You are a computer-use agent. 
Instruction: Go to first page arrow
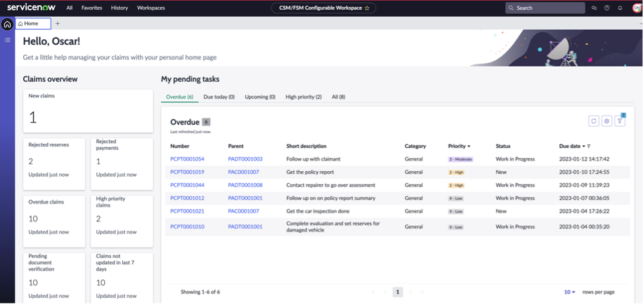(x=374, y=292)
